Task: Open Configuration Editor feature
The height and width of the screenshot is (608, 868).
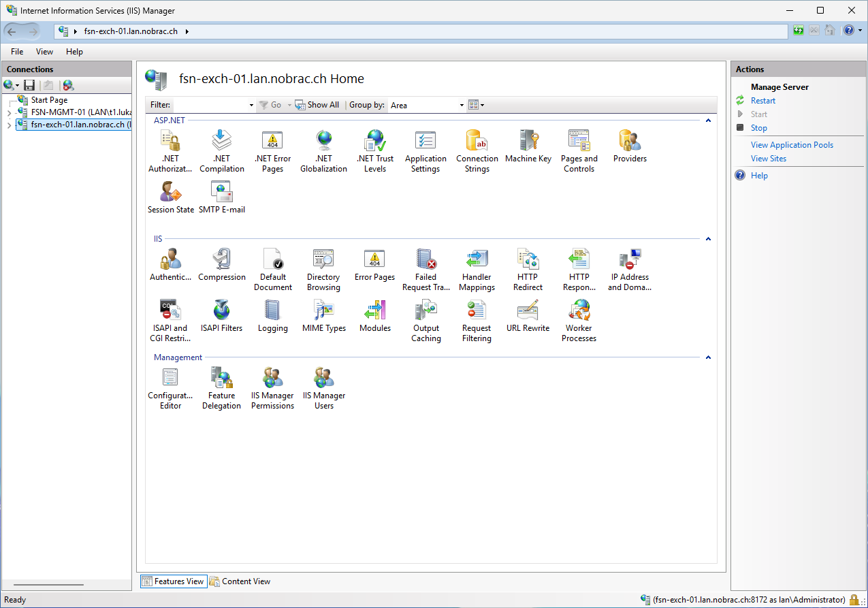Action: [x=170, y=388]
